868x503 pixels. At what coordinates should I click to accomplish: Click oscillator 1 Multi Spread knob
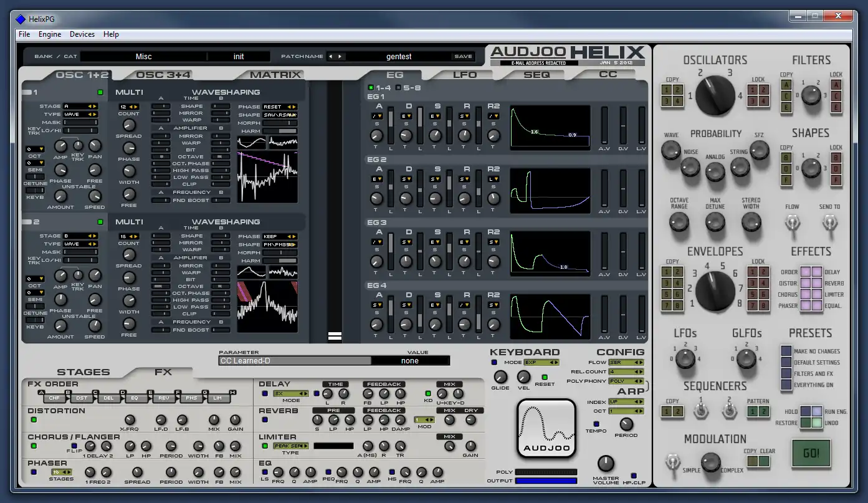pyautogui.click(x=128, y=125)
